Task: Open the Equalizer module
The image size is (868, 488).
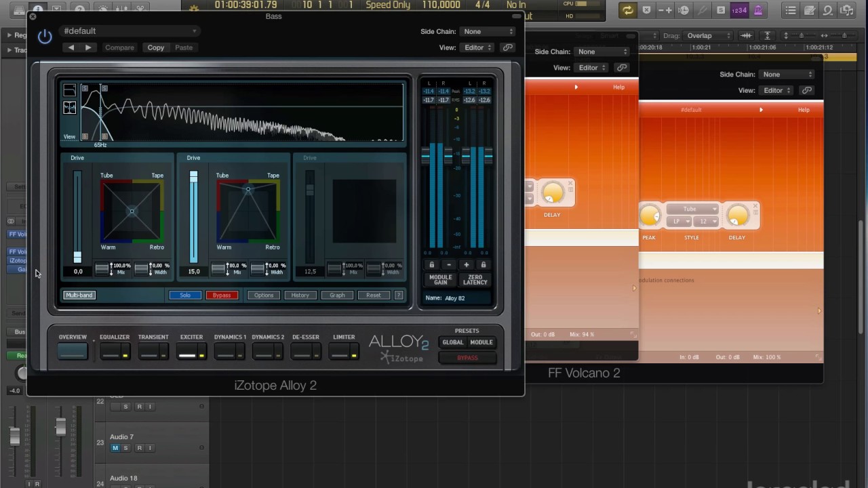Action: click(x=110, y=351)
